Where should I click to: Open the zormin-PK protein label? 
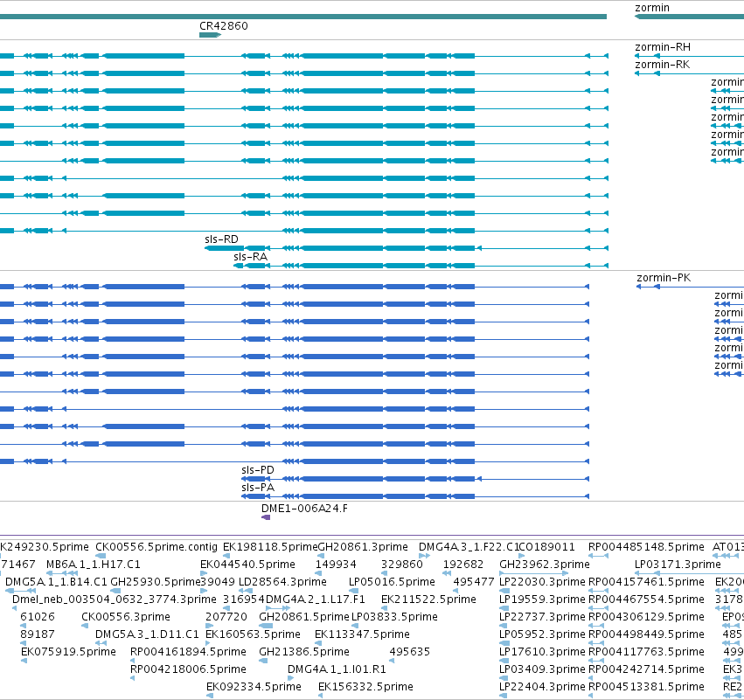[x=664, y=278]
